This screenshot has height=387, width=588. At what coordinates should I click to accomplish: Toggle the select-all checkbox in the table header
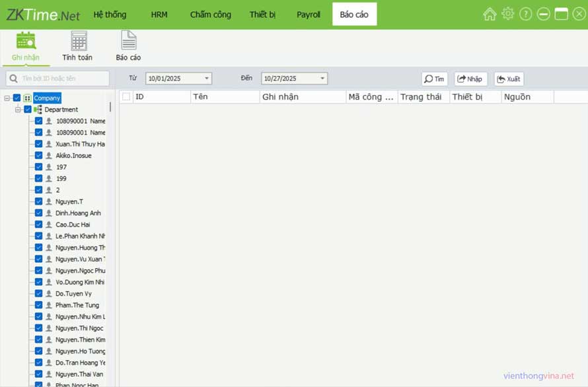coord(126,97)
